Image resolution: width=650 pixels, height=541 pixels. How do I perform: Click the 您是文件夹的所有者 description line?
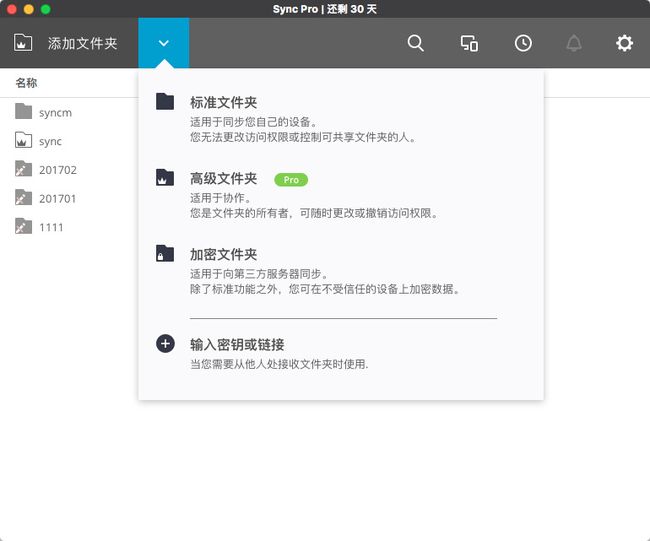[x=314, y=213]
